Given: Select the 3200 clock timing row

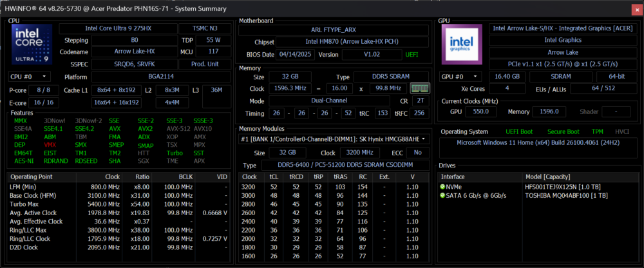Looking at the screenshot, I should [x=334, y=187].
